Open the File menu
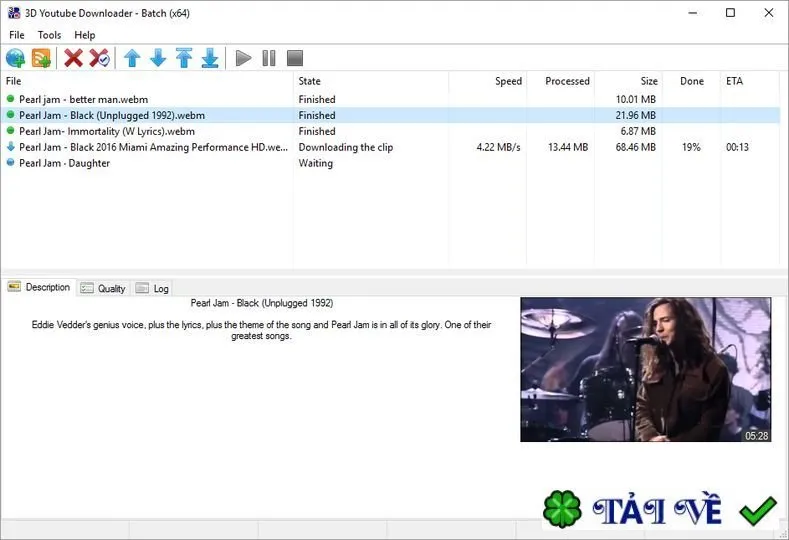789x540 pixels. 17,35
